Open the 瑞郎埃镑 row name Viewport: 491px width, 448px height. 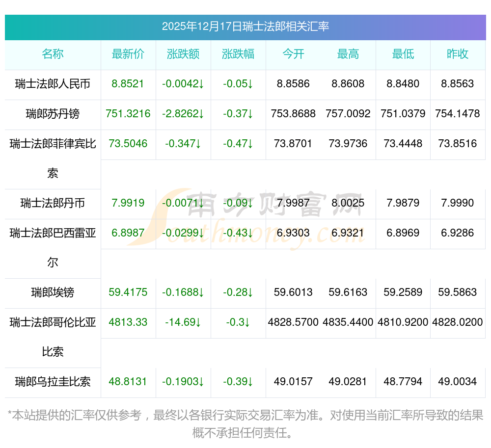click(53, 292)
